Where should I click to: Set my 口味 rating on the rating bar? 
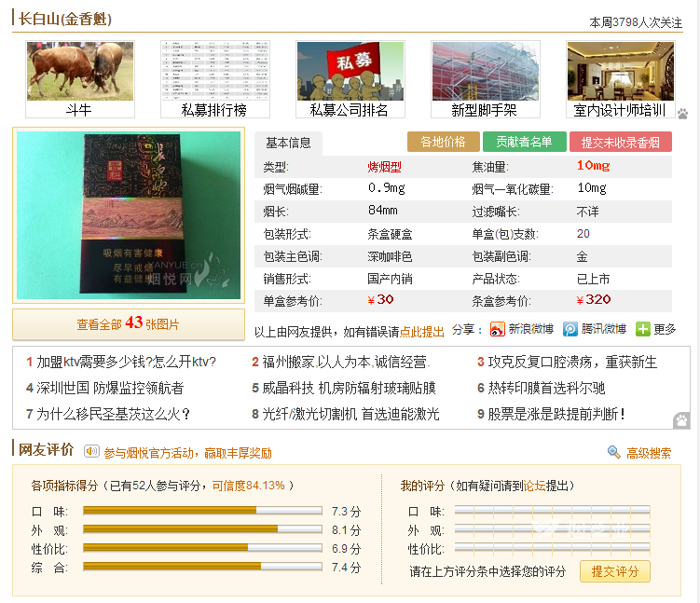pos(552,510)
